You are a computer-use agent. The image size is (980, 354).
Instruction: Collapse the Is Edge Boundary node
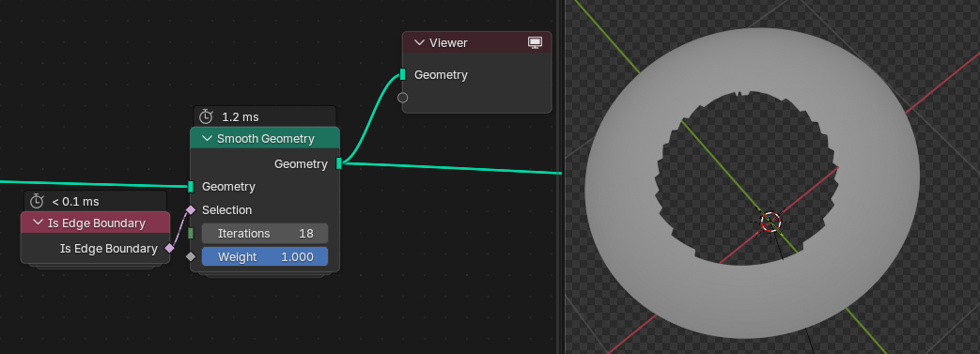coord(39,223)
